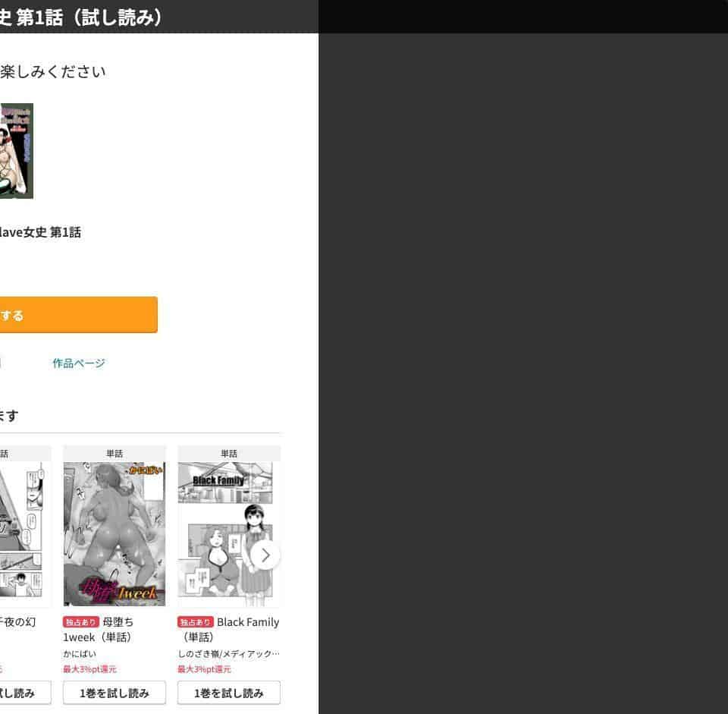Click 独占あり badge beside 母堕ち 1week
The height and width of the screenshot is (714, 728).
point(81,622)
